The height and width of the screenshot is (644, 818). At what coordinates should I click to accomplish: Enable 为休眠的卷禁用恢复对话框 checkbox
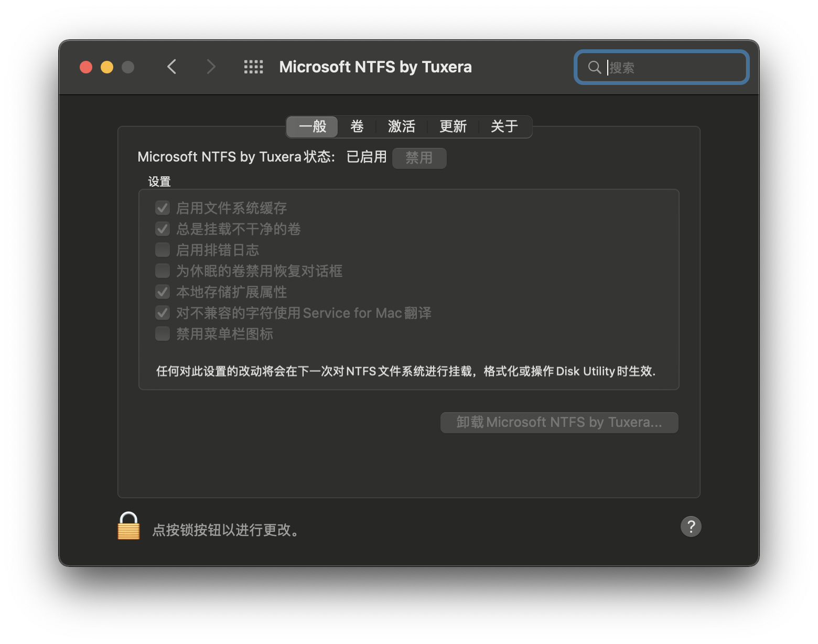(x=163, y=271)
